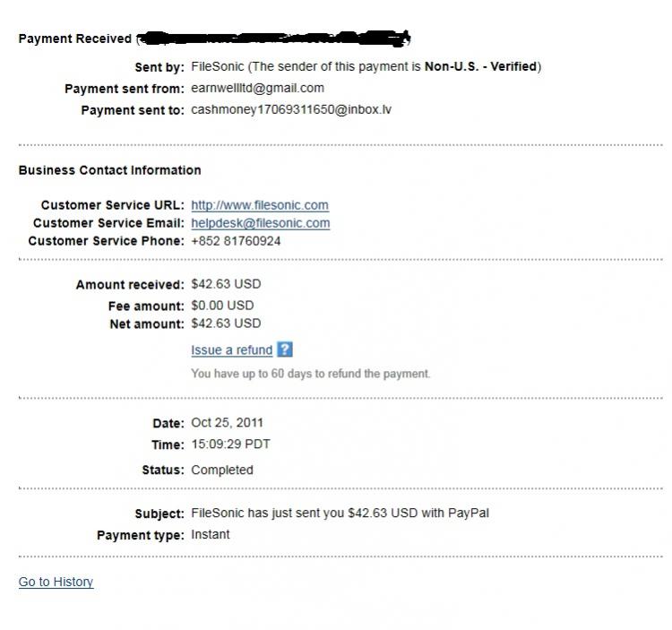Click the Fee amount $0.00 USD value
The height and width of the screenshot is (630, 672).
click(x=222, y=306)
